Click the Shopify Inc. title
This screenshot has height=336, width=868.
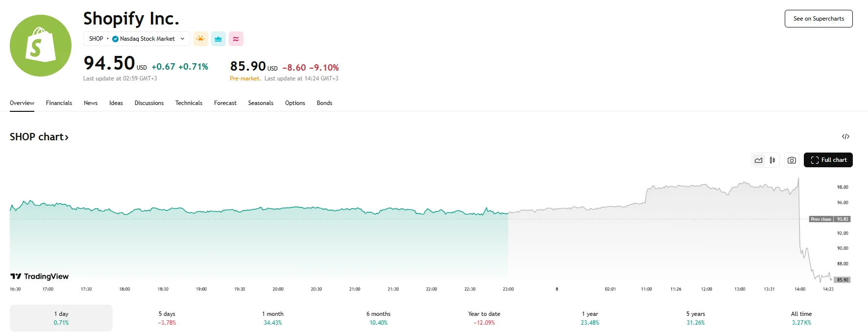[131, 19]
